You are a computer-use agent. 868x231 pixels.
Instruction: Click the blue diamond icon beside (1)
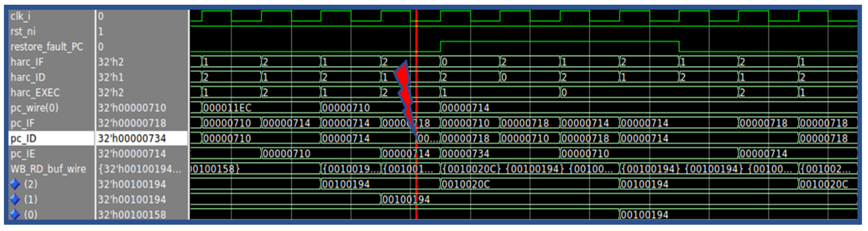(x=14, y=200)
